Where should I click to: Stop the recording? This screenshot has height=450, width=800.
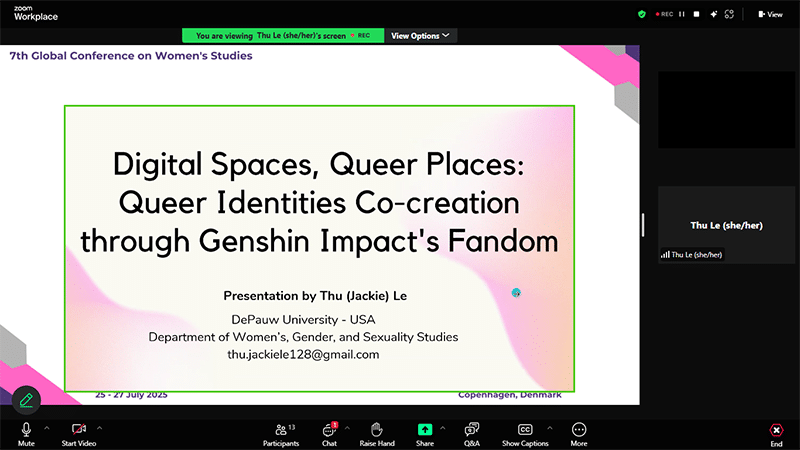point(697,14)
